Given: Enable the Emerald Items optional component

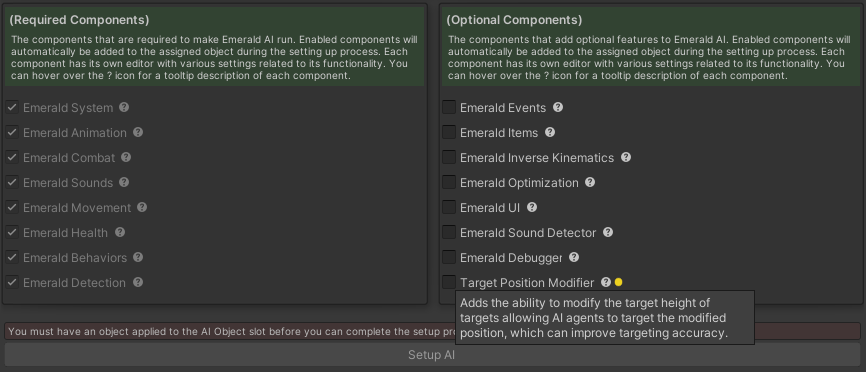Looking at the screenshot, I should pyautogui.click(x=449, y=132).
